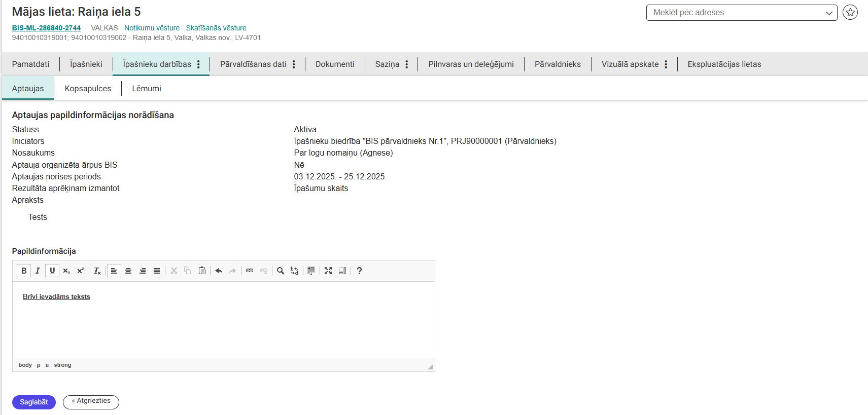Click the paste icon in the editor toolbar
The image size is (868, 415).
coord(202,271)
